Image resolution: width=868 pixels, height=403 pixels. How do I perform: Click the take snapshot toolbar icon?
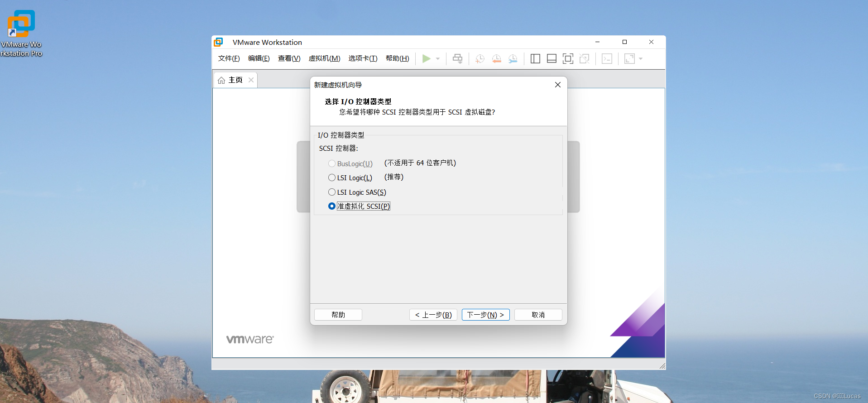click(480, 58)
